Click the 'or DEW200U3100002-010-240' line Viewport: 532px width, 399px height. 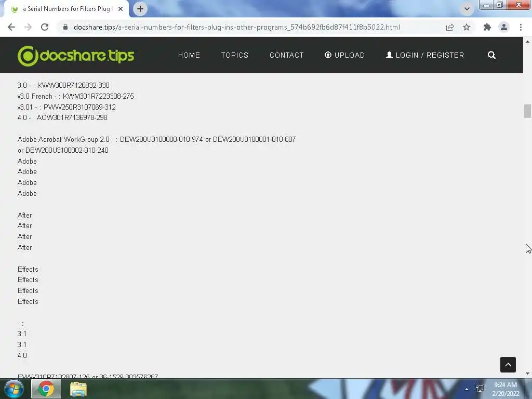point(63,150)
